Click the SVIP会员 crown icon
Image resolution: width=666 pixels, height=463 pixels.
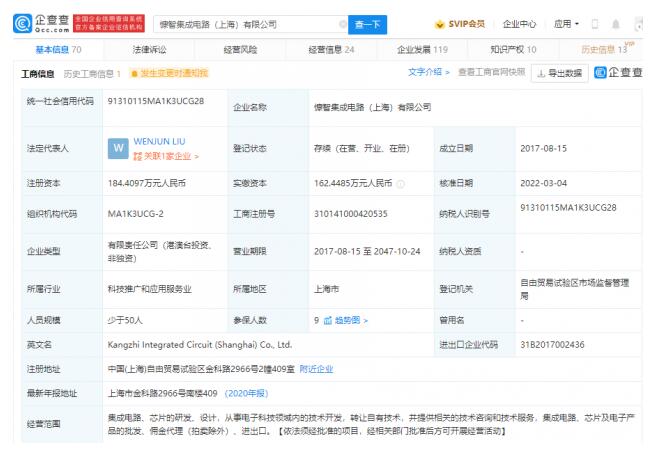440,24
